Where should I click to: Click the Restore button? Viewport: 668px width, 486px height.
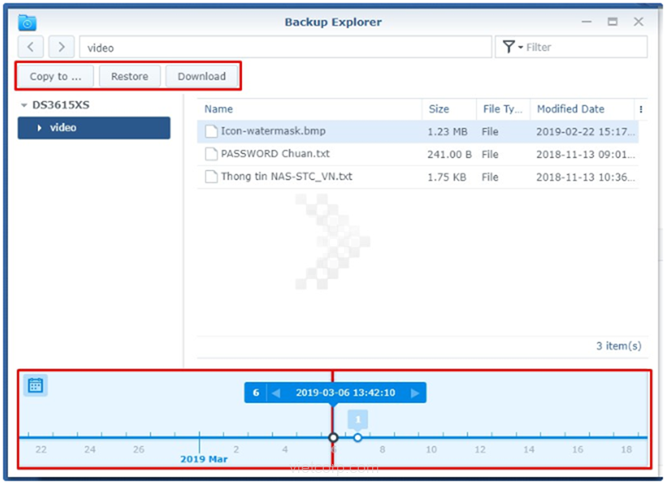[129, 76]
